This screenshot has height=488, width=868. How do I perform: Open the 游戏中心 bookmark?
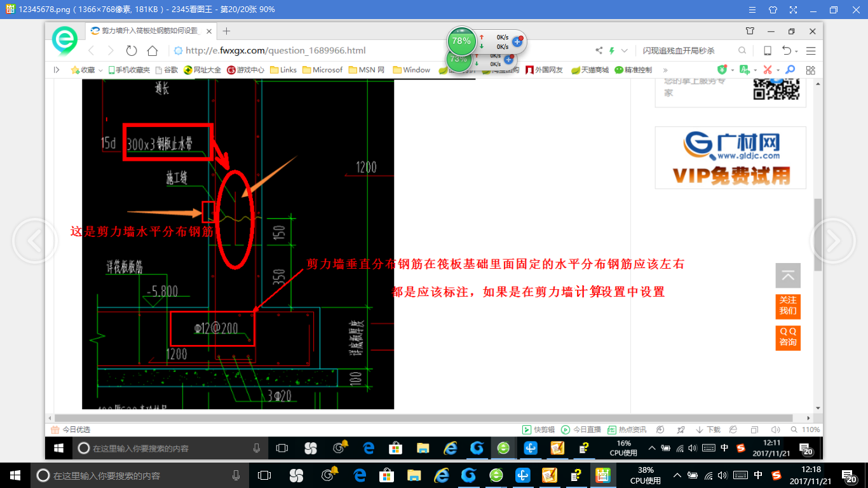click(246, 70)
